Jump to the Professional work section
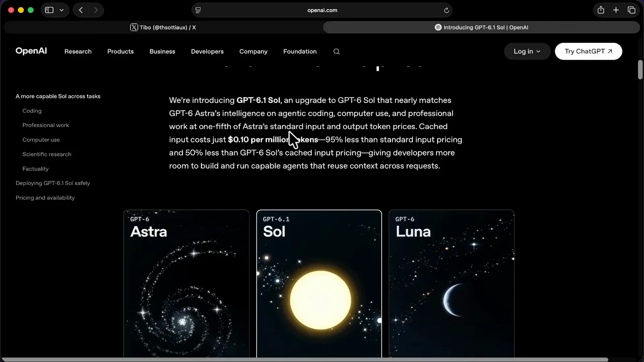Viewport: 644px width, 362px height. point(46,125)
